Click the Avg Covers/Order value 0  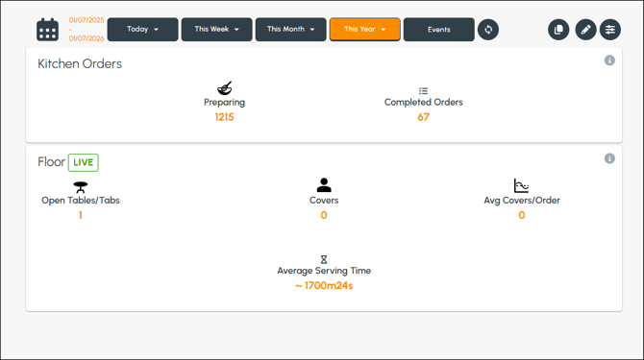click(521, 215)
